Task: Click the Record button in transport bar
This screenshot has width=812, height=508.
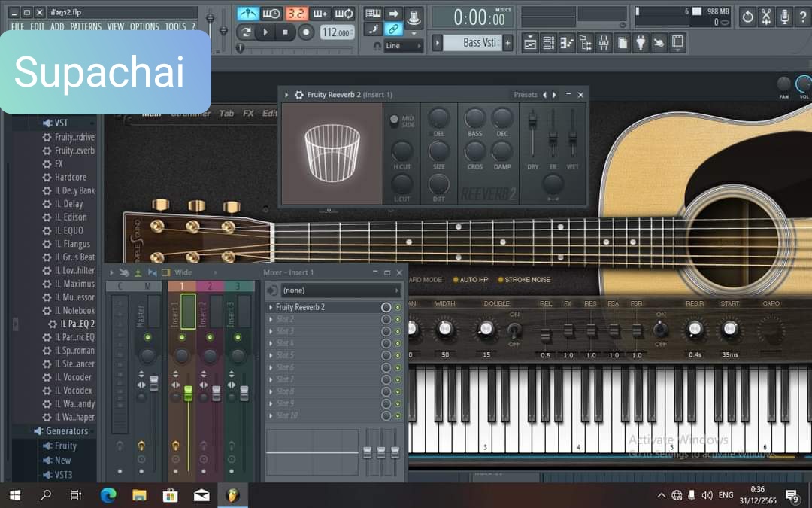Action: (x=306, y=32)
